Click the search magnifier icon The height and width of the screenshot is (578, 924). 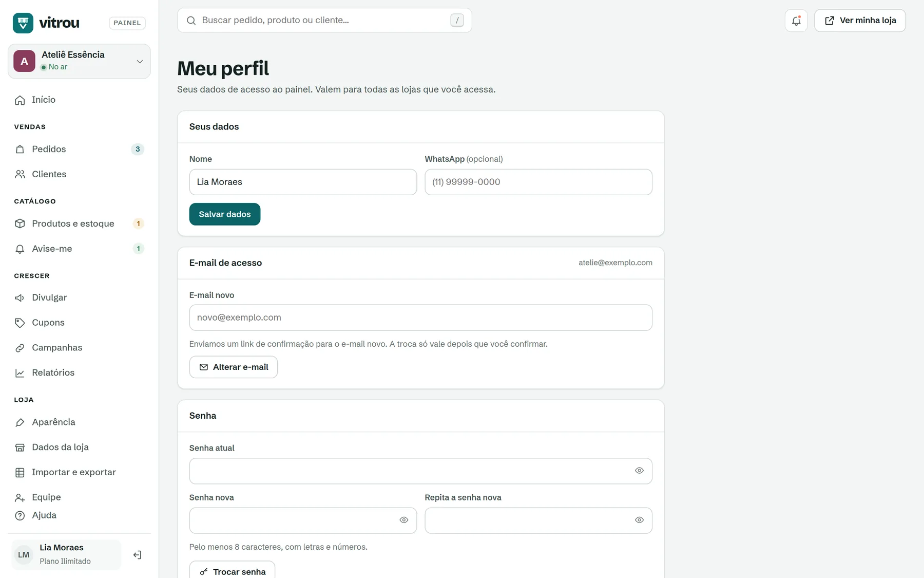tap(191, 21)
